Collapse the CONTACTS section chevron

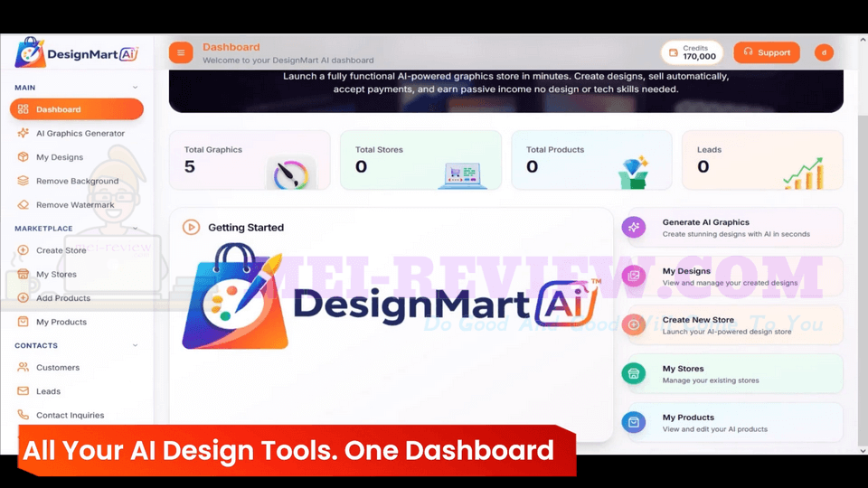point(135,345)
